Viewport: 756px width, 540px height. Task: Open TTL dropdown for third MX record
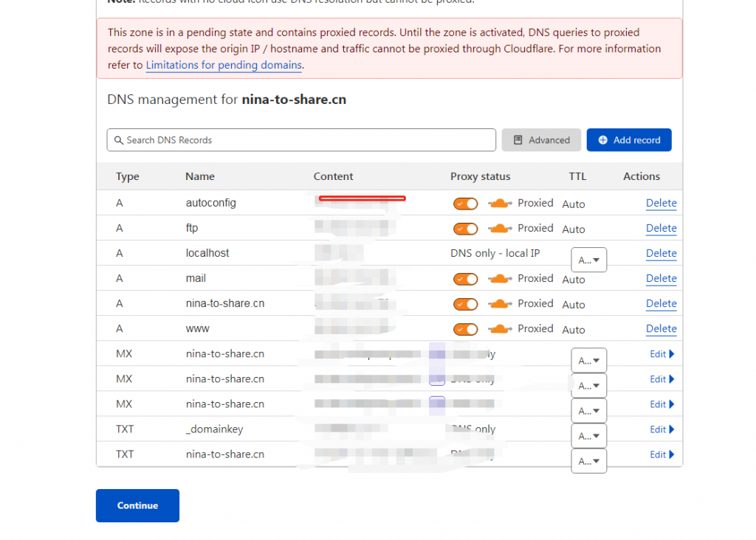[588, 410]
